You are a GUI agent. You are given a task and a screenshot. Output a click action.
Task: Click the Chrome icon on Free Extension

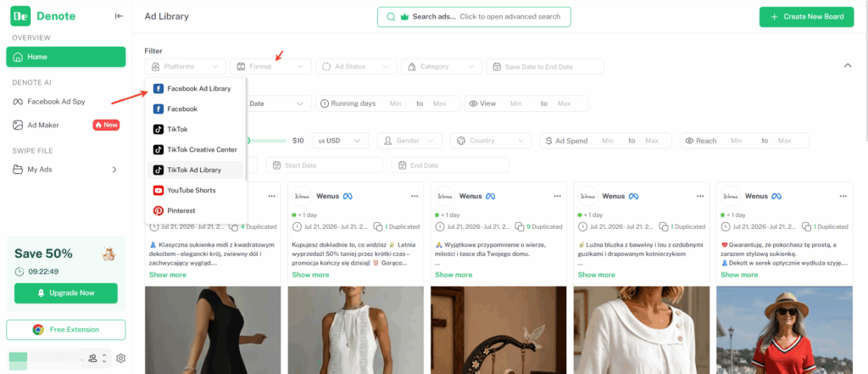[38, 330]
